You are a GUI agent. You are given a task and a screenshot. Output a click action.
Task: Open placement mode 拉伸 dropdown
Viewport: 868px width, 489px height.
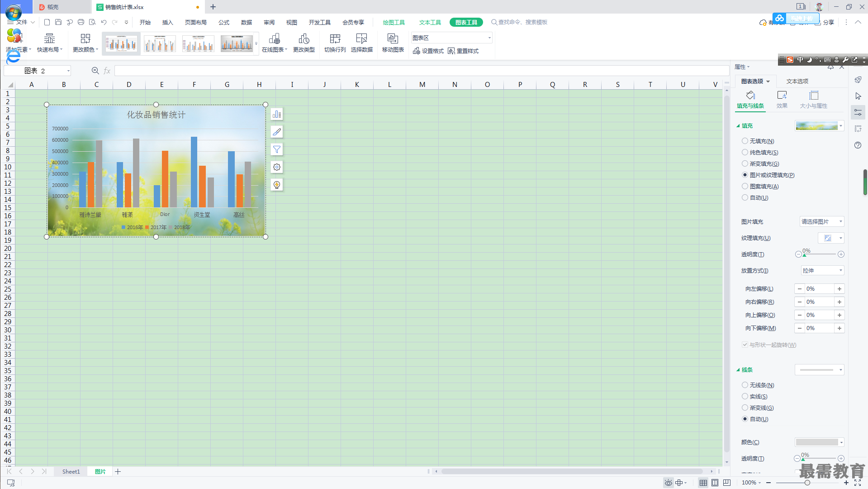[x=822, y=271]
